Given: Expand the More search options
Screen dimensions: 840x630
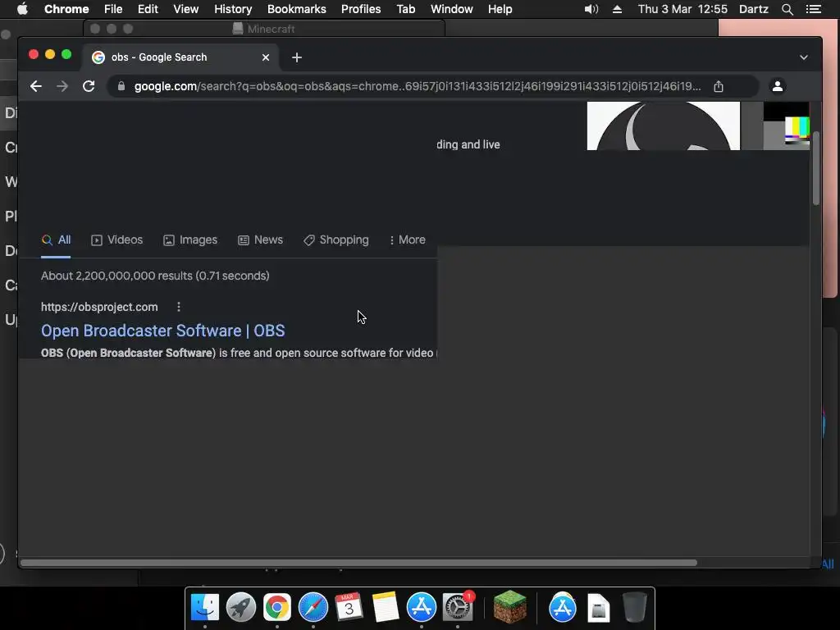Looking at the screenshot, I should (x=408, y=240).
